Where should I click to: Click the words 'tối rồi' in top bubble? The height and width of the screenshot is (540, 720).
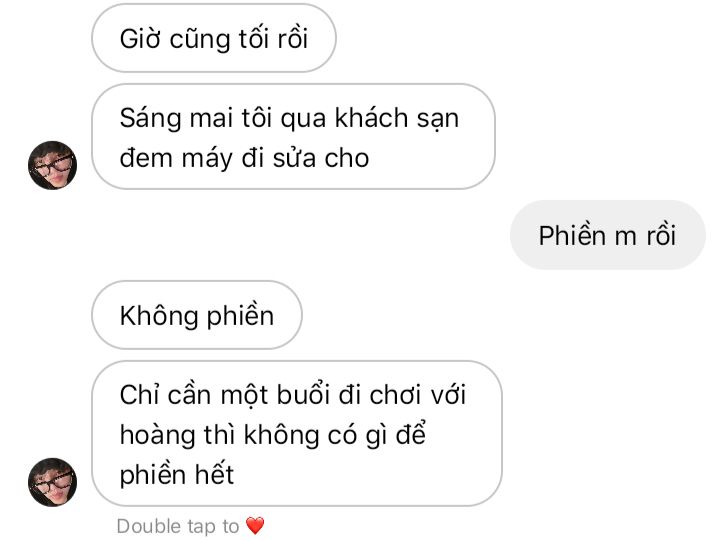(x=273, y=39)
